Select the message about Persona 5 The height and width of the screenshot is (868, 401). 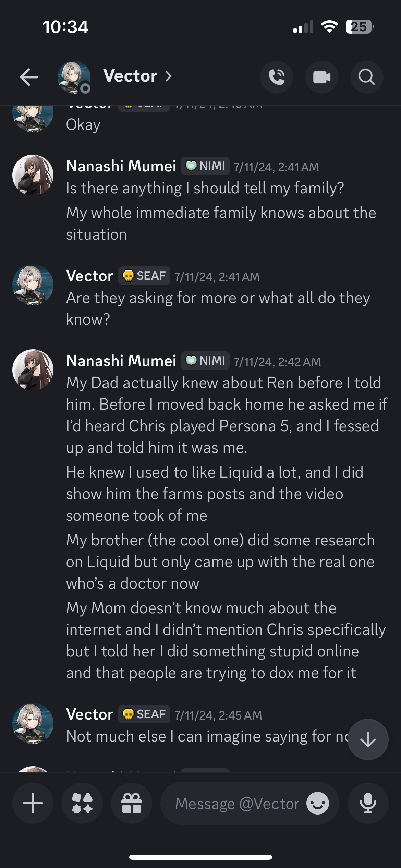click(226, 415)
